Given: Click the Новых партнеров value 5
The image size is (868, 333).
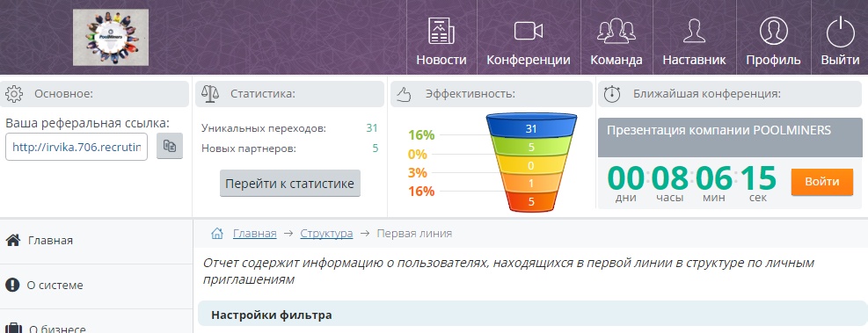Looking at the screenshot, I should point(375,148).
